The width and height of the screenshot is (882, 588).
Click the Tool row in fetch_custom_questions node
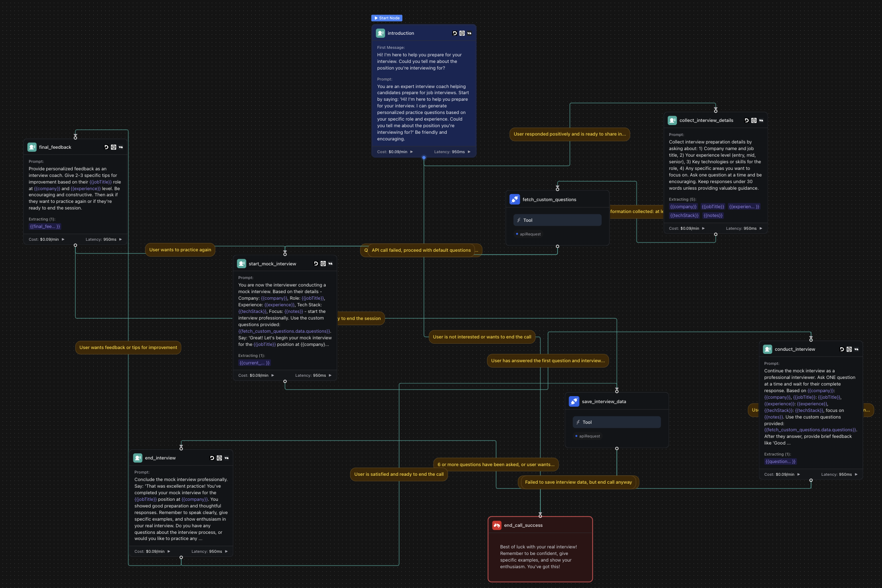pyautogui.click(x=557, y=220)
